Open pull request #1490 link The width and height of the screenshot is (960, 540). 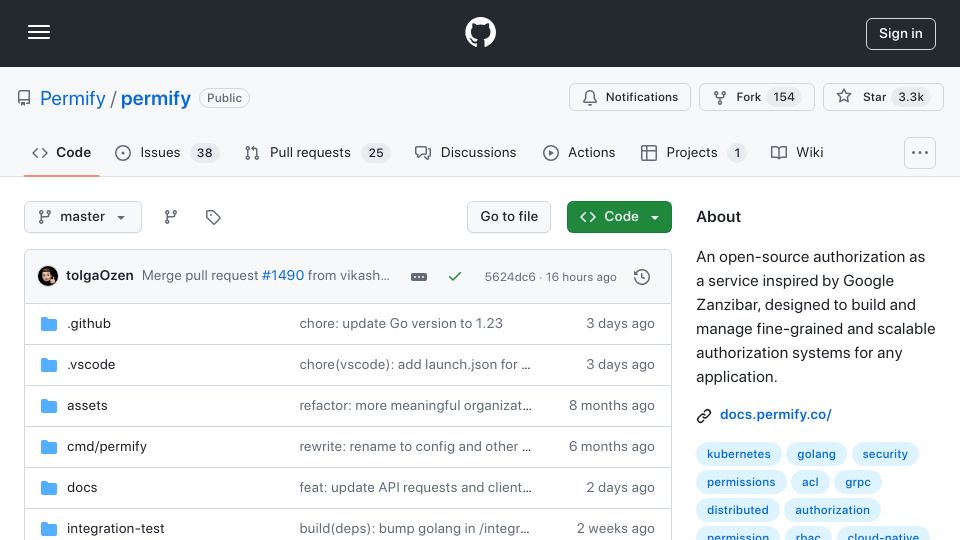click(x=283, y=276)
